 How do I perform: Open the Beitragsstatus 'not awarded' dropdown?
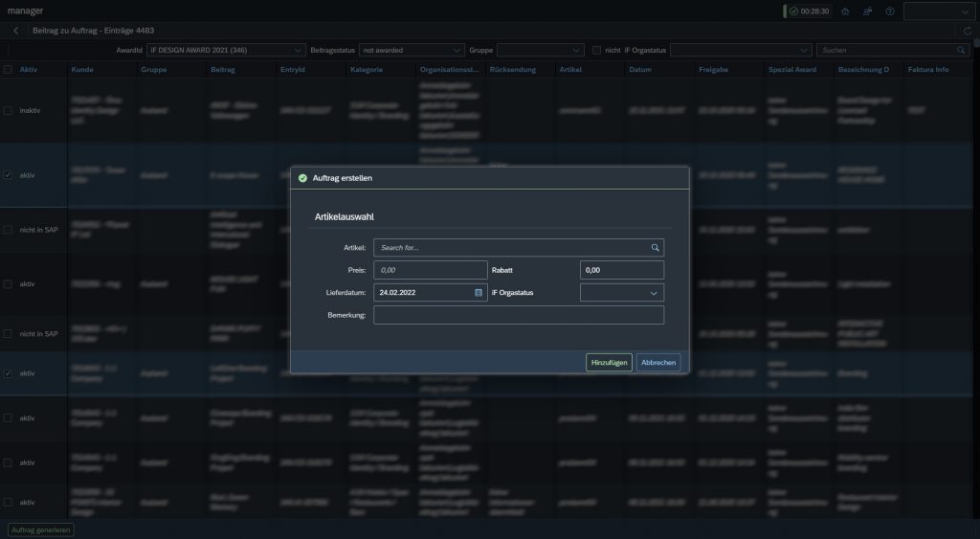point(456,50)
